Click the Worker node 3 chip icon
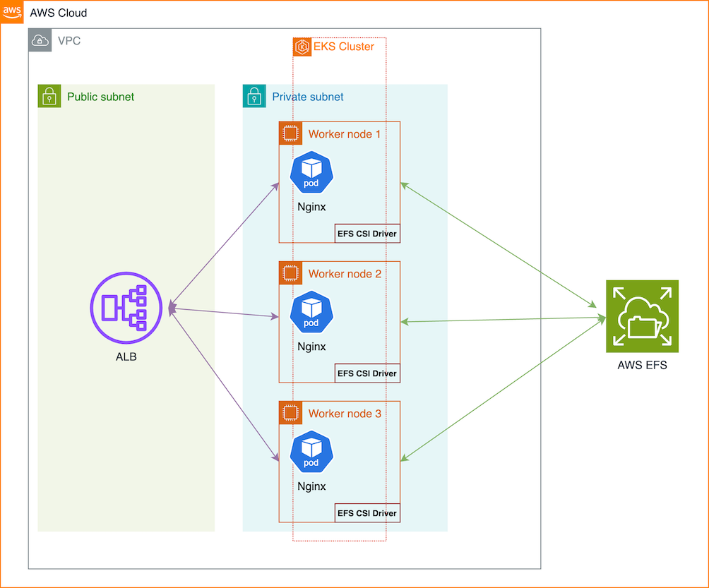 [x=290, y=413]
